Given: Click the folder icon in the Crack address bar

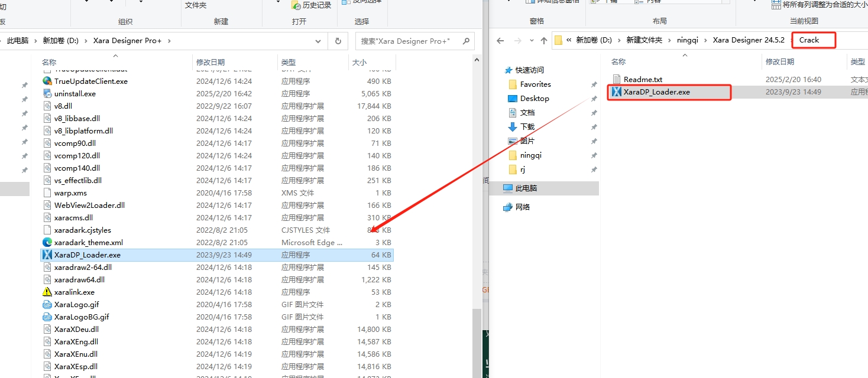Looking at the screenshot, I should [558, 40].
